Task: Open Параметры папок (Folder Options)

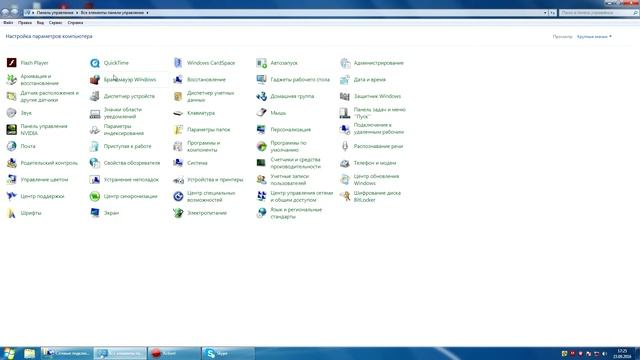Action: pos(202,130)
